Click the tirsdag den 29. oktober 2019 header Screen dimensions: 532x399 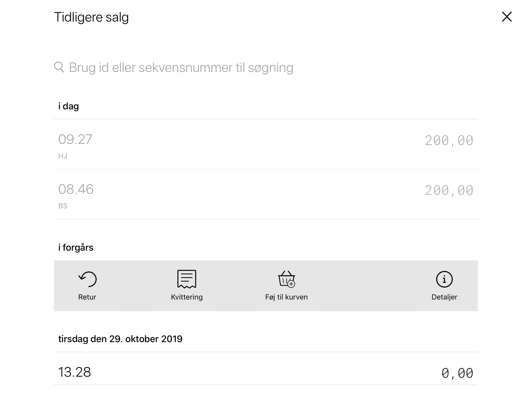[x=120, y=339]
